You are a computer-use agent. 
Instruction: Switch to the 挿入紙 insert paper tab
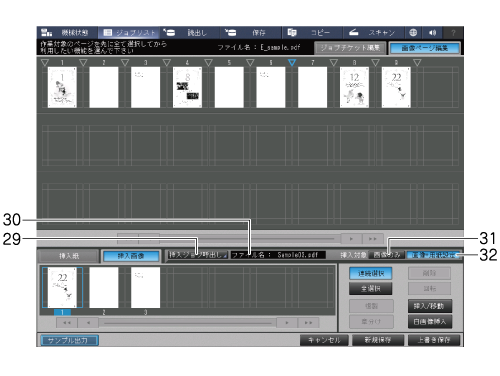[x=69, y=256]
